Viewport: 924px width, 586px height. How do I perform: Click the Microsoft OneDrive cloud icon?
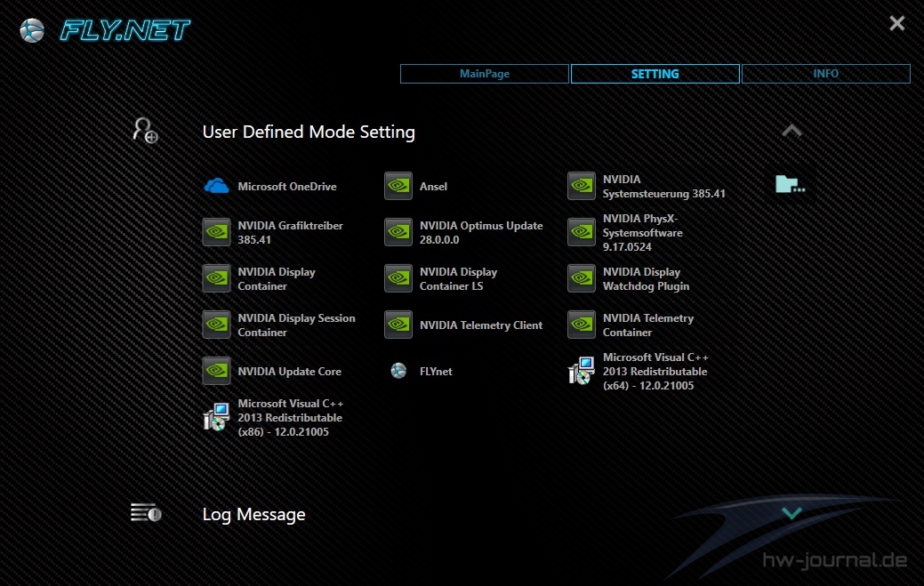tap(216, 186)
